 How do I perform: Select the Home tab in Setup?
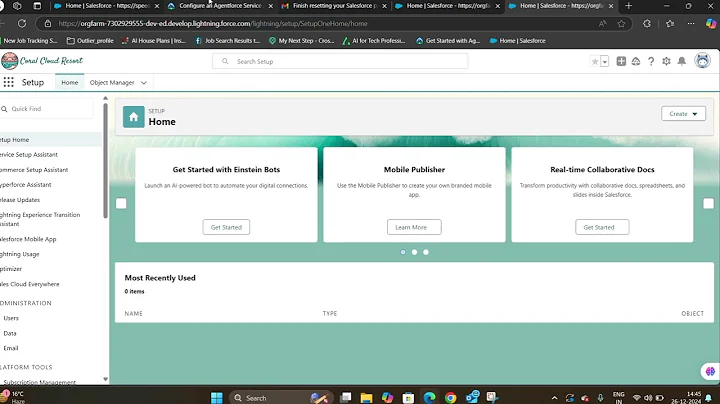(x=70, y=83)
